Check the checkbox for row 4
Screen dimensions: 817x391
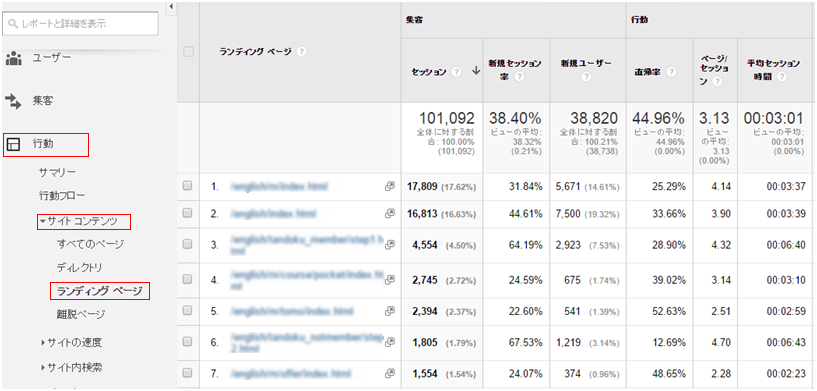tap(188, 280)
